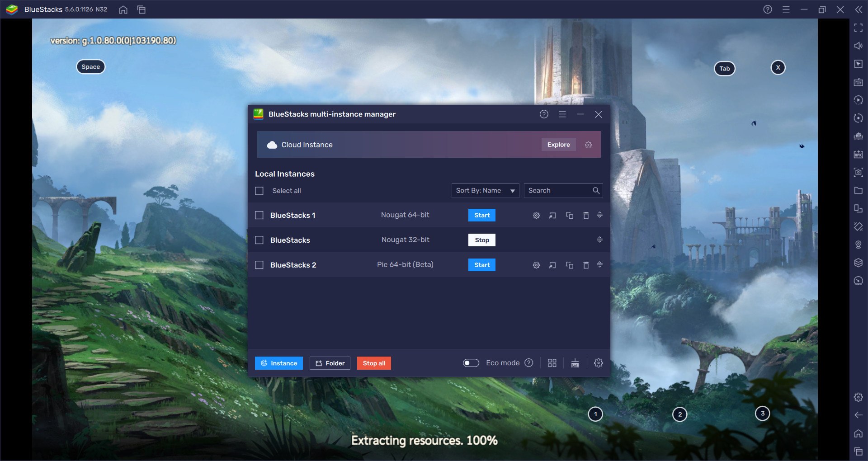Clone the BlueStacks 2 instance
The width and height of the screenshot is (868, 461).
tap(570, 265)
